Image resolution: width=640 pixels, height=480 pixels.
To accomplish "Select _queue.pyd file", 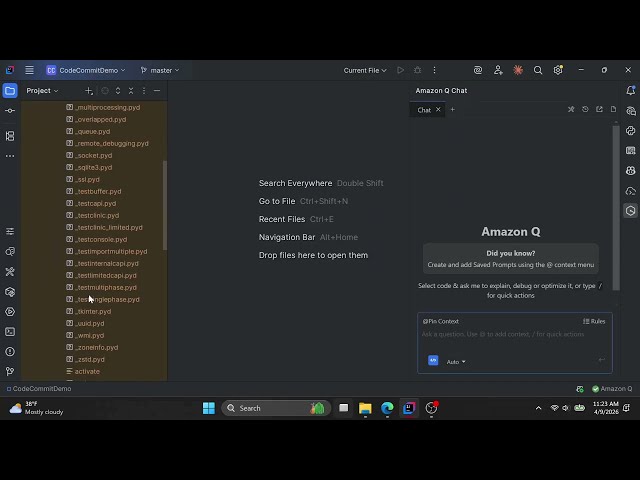I will [88, 131].
